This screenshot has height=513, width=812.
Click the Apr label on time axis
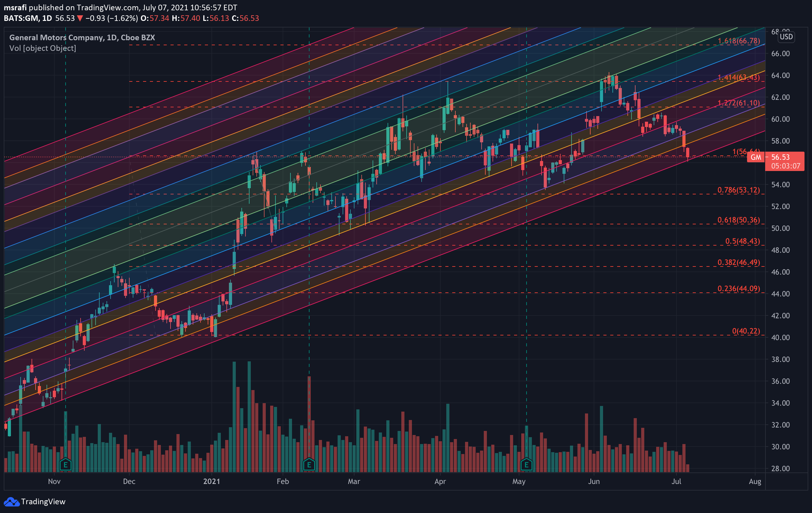coord(440,481)
